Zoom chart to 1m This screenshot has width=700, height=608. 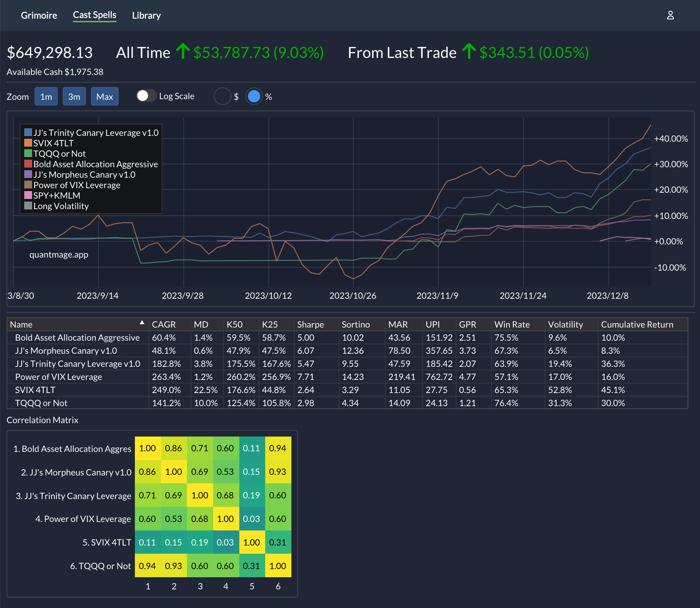click(x=46, y=97)
